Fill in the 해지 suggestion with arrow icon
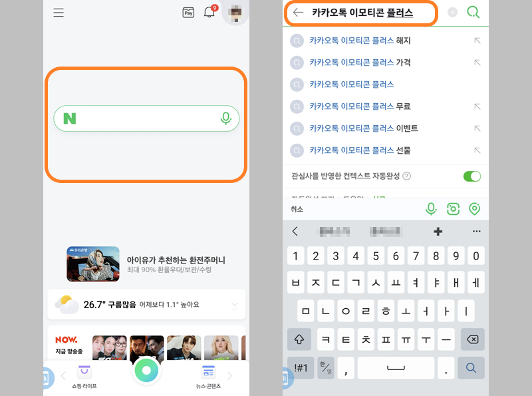The image size is (532, 396). (x=477, y=41)
